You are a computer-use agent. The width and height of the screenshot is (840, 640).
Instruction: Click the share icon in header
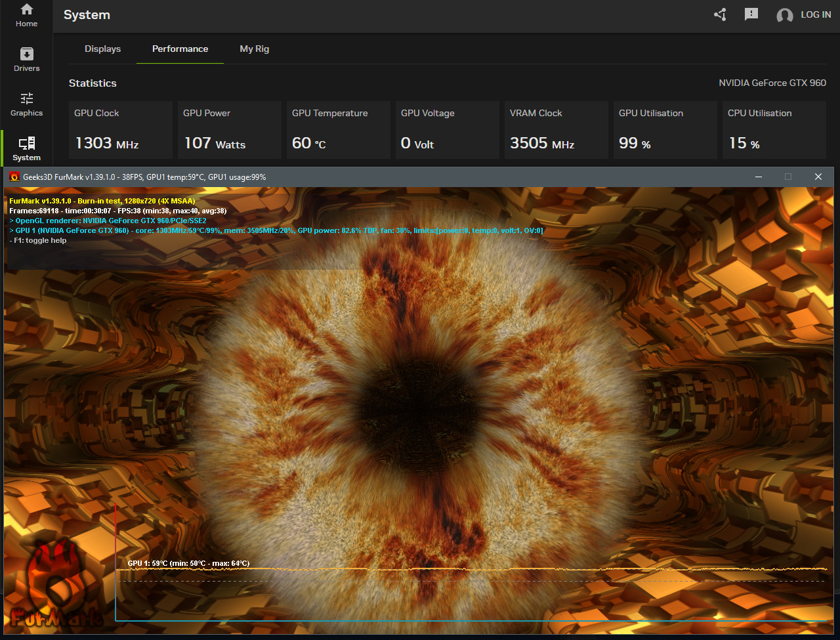720,14
